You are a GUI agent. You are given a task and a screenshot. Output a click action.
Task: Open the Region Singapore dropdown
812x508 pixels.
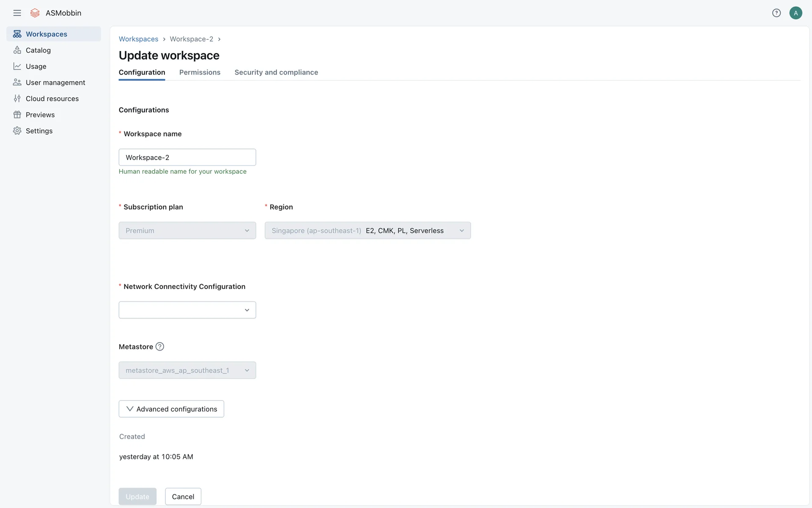tap(367, 230)
